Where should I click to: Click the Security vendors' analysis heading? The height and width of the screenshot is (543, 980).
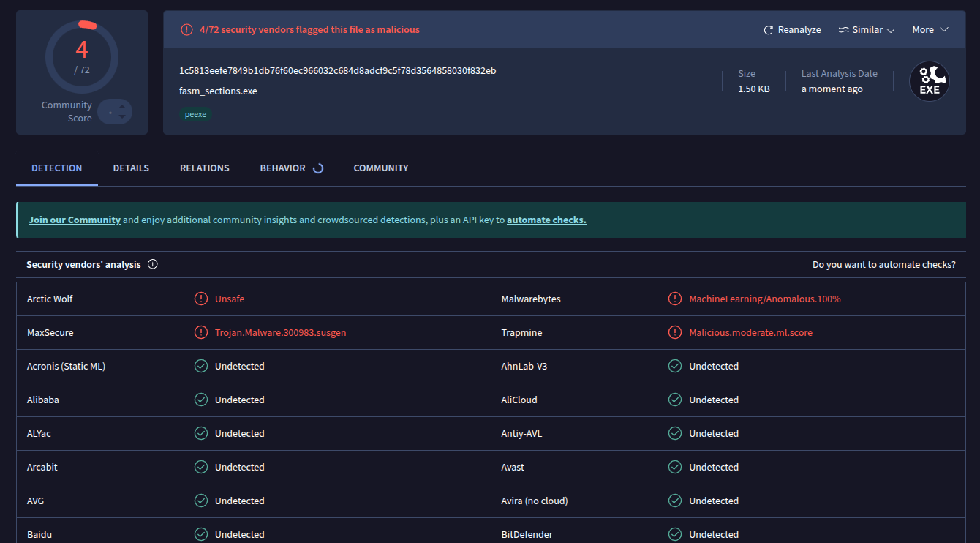[x=83, y=264]
